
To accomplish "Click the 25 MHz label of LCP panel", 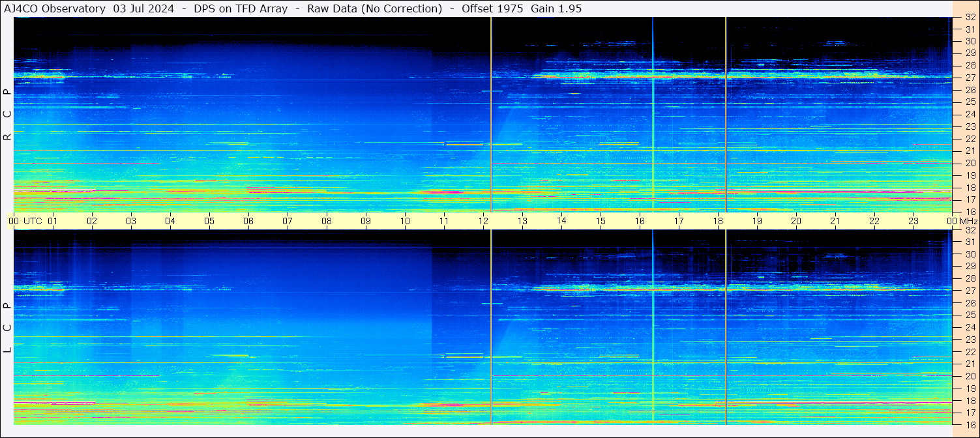I will 970,315.
